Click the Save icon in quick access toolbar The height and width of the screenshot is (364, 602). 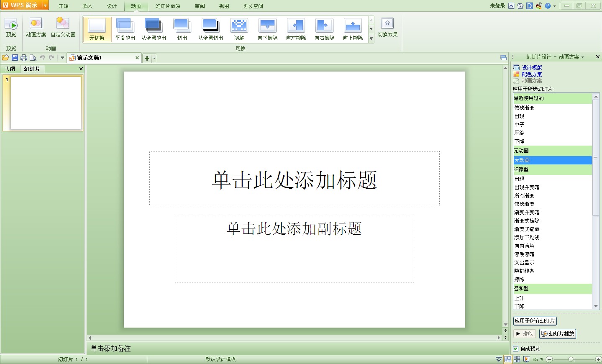(15, 58)
